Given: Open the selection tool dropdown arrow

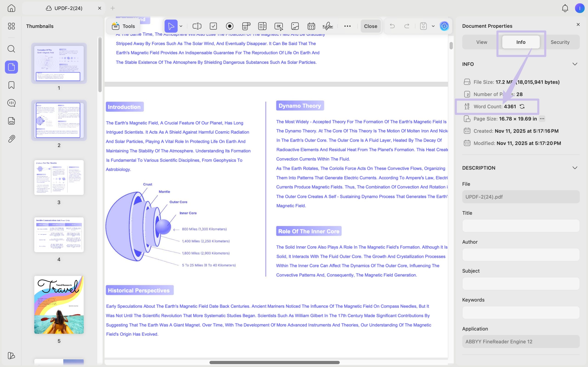Looking at the screenshot, I should [x=181, y=26].
